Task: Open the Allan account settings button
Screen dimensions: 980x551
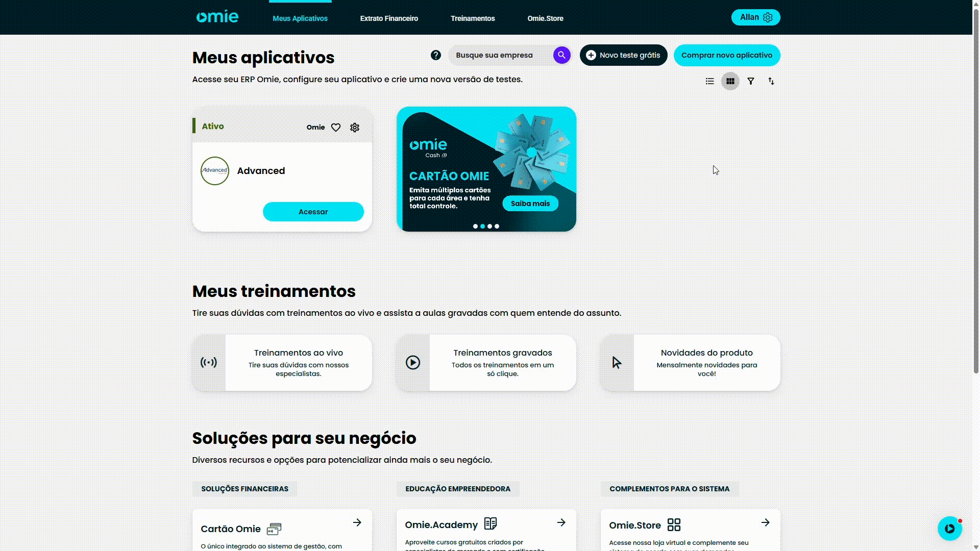Action: [x=755, y=17]
